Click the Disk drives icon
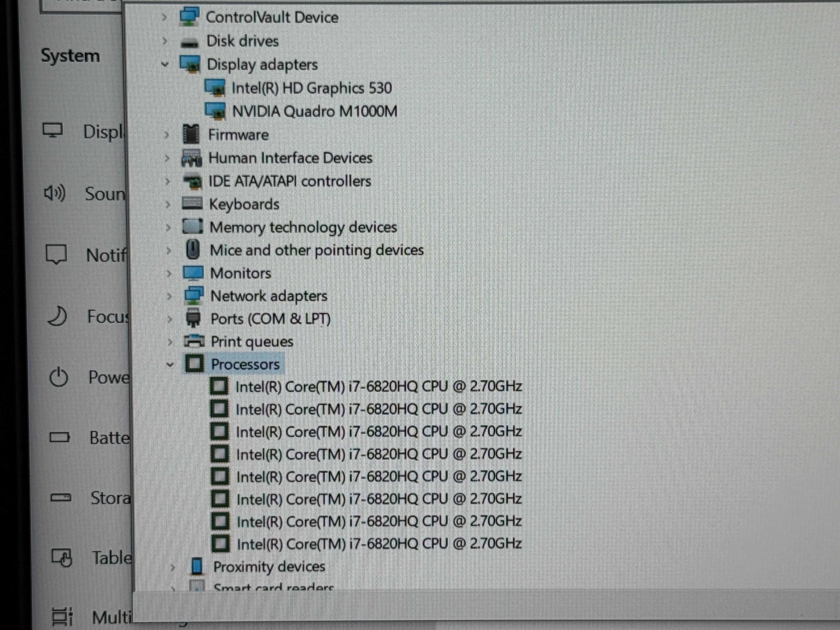The height and width of the screenshot is (630, 840). (190, 43)
